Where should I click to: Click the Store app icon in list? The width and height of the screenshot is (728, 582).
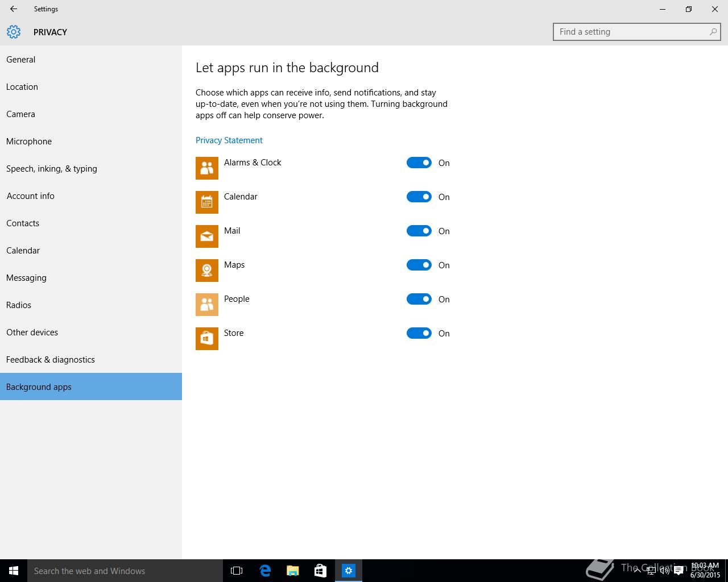(x=207, y=339)
